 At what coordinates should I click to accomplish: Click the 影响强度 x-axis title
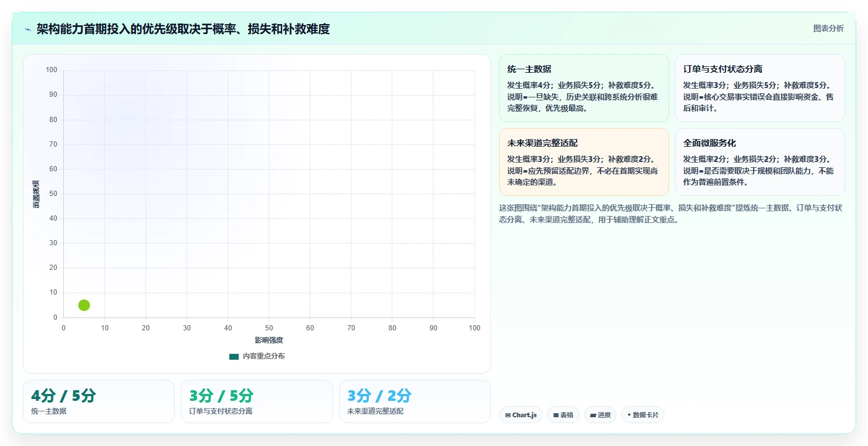(x=269, y=340)
